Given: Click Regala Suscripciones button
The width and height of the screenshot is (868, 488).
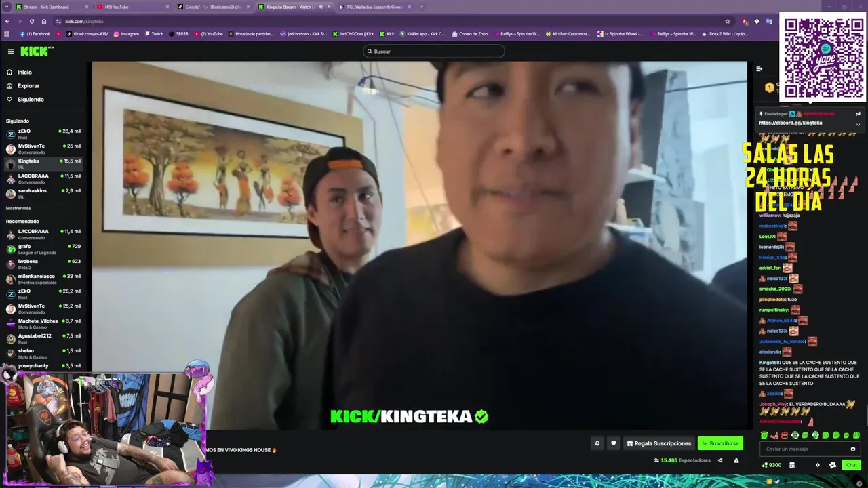Looking at the screenshot, I should click(x=659, y=443).
